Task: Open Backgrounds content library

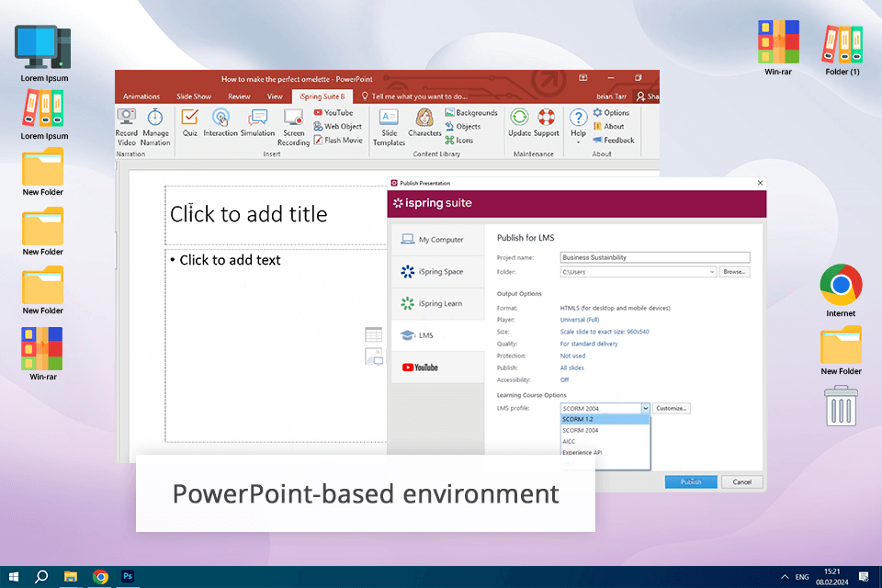Action: coord(471,112)
